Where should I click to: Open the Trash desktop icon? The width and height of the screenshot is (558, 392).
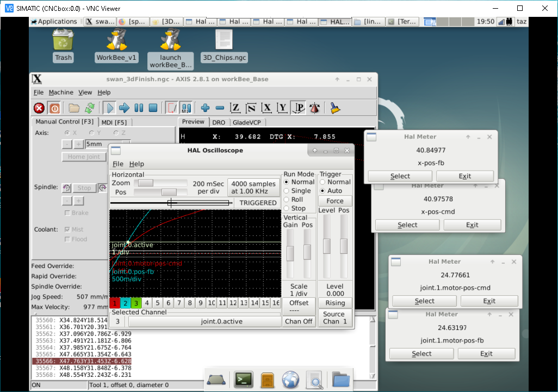click(63, 46)
